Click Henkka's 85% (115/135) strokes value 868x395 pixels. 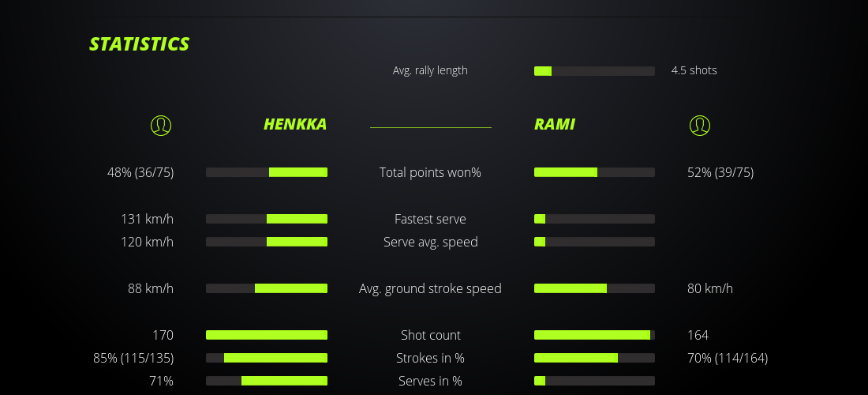[133, 358]
